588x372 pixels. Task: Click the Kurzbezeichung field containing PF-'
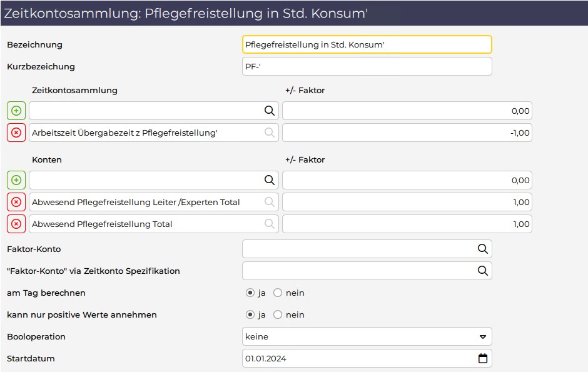pos(367,66)
